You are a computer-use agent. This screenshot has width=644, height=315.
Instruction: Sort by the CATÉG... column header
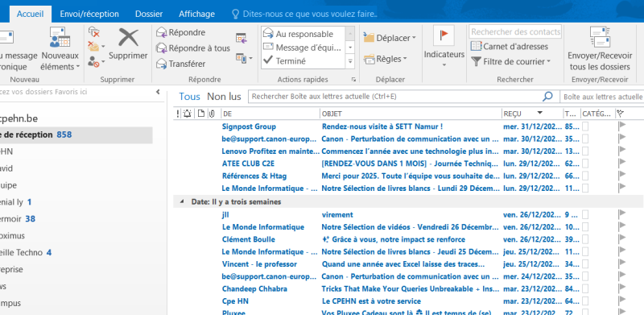pos(597,114)
